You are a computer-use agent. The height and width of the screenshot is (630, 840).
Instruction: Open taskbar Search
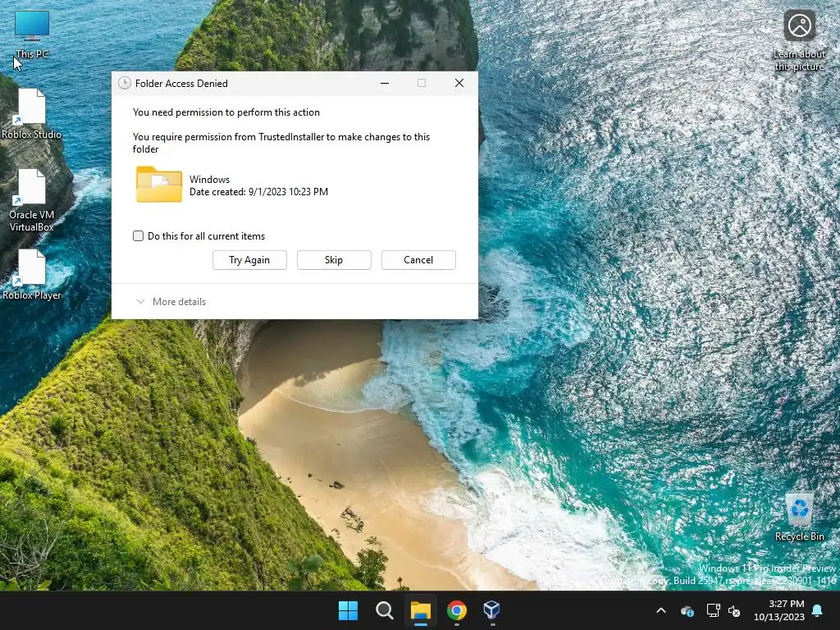pos(384,610)
